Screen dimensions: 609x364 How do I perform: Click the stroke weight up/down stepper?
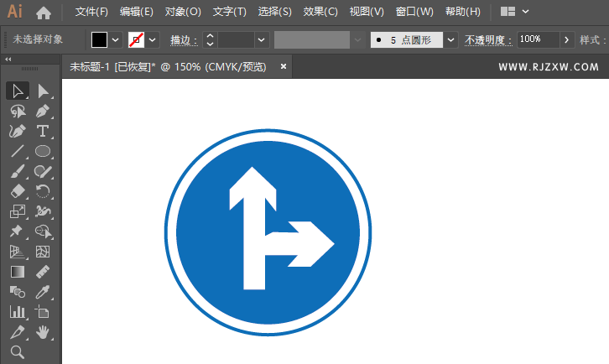pos(210,39)
